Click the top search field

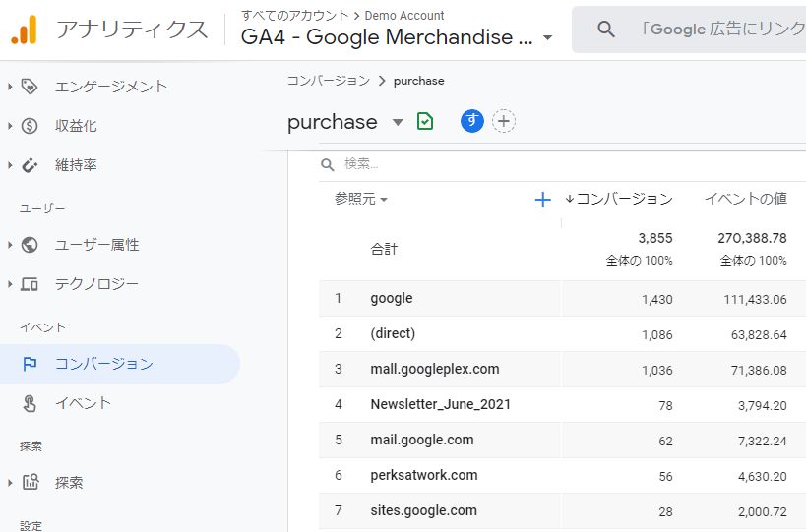point(689,30)
